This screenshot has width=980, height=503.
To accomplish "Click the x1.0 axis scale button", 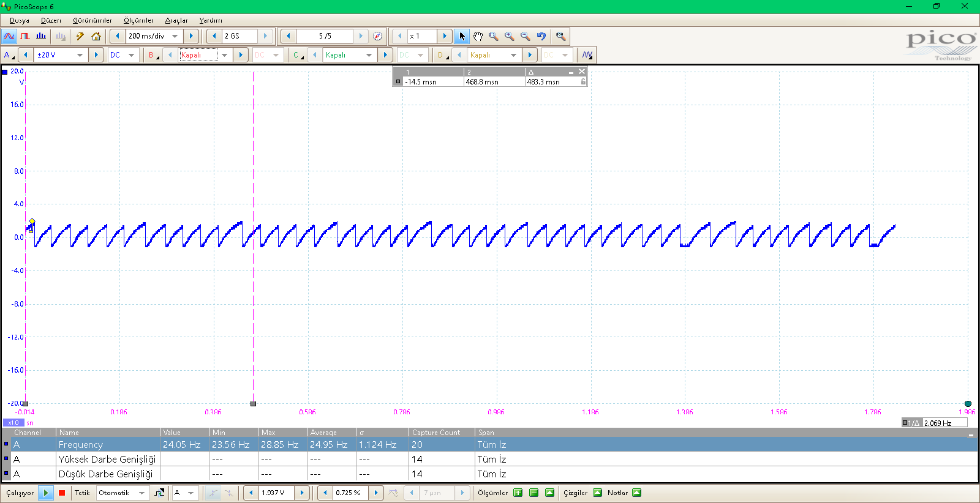I will coord(13,423).
